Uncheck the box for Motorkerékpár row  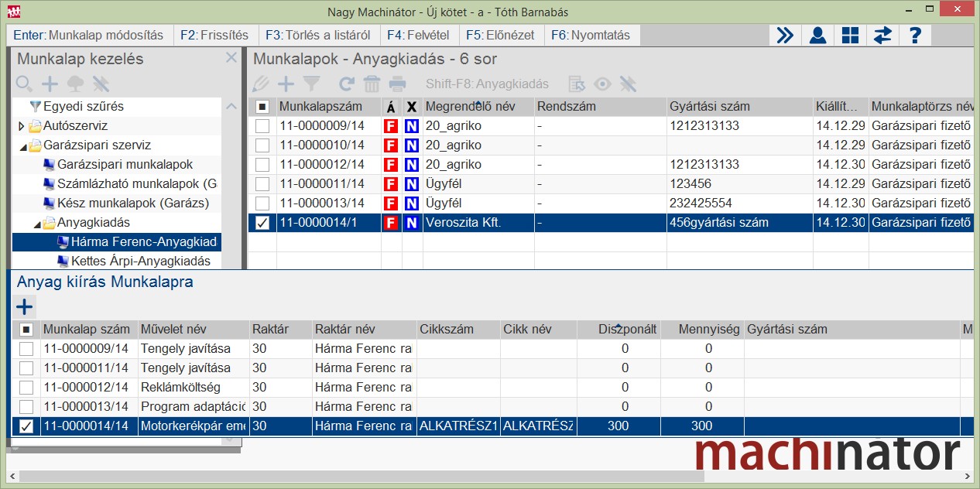(x=26, y=426)
